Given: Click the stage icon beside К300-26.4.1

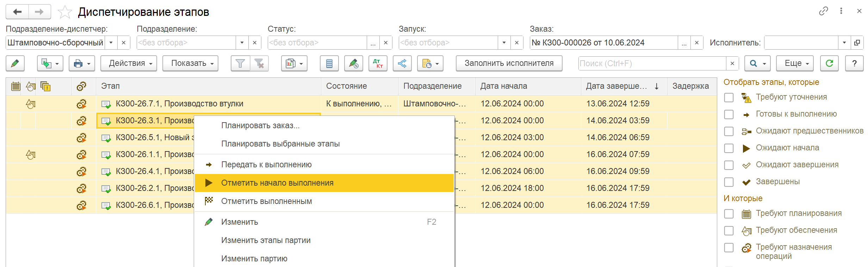Looking at the screenshot, I should (106, 172).
